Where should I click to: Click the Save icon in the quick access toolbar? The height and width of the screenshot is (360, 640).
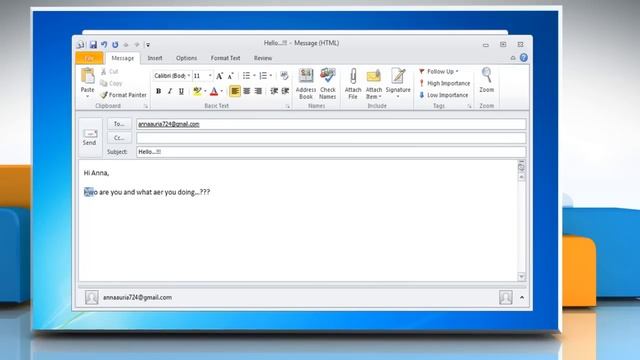93,44
